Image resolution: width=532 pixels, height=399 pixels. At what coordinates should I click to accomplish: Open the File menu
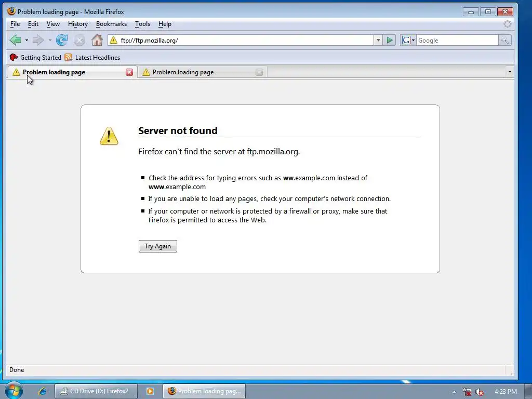coord(15,24)
